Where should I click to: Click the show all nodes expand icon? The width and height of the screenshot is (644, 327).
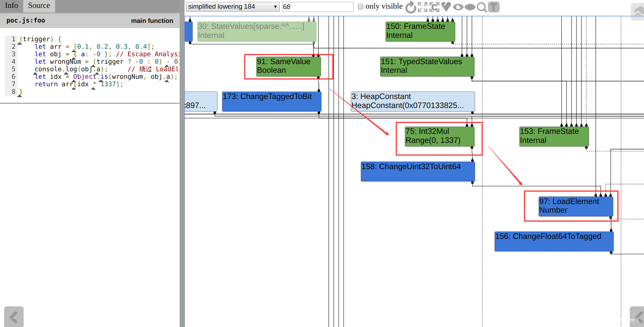[423, 7]
